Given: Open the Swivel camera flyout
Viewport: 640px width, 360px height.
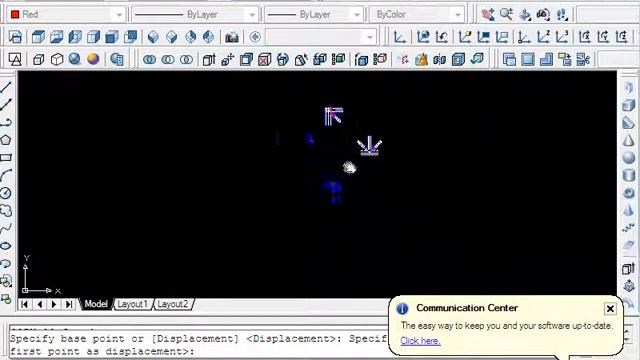Looking at the screenshot, I should coord(543,15).
